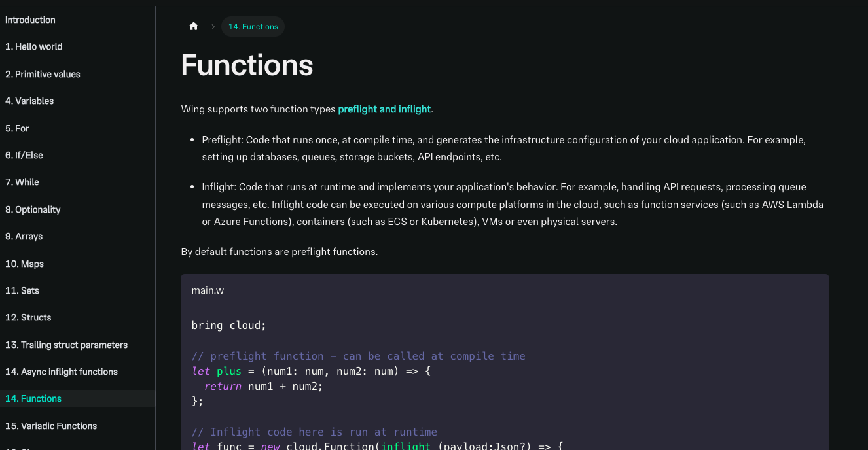The width and height of the screenshot is (868, 450).
Task: Open '14. Async inflight functions' page
Action: click(x=62, y=372)
